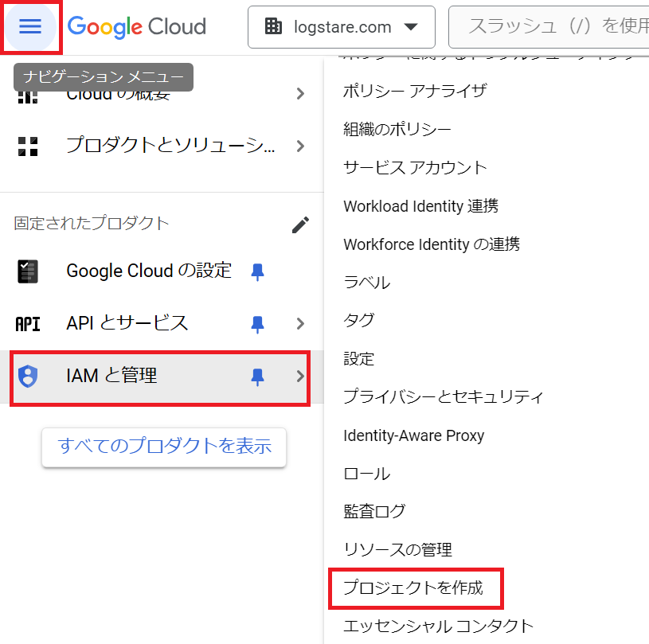Open the logstare.com project dropdown

coord(342,27)
